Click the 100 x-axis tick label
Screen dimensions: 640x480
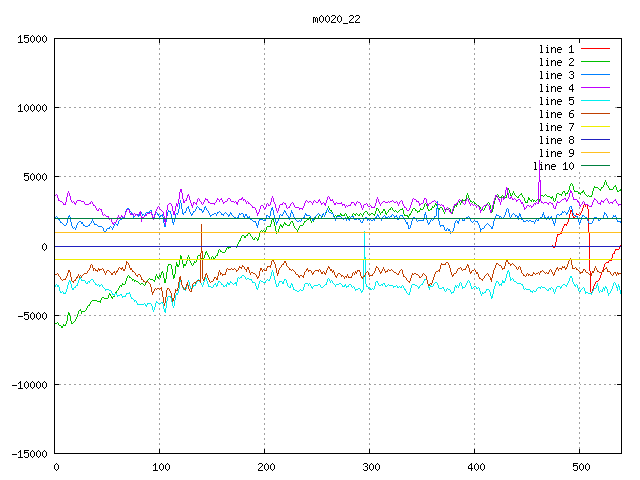click(159, 466)
